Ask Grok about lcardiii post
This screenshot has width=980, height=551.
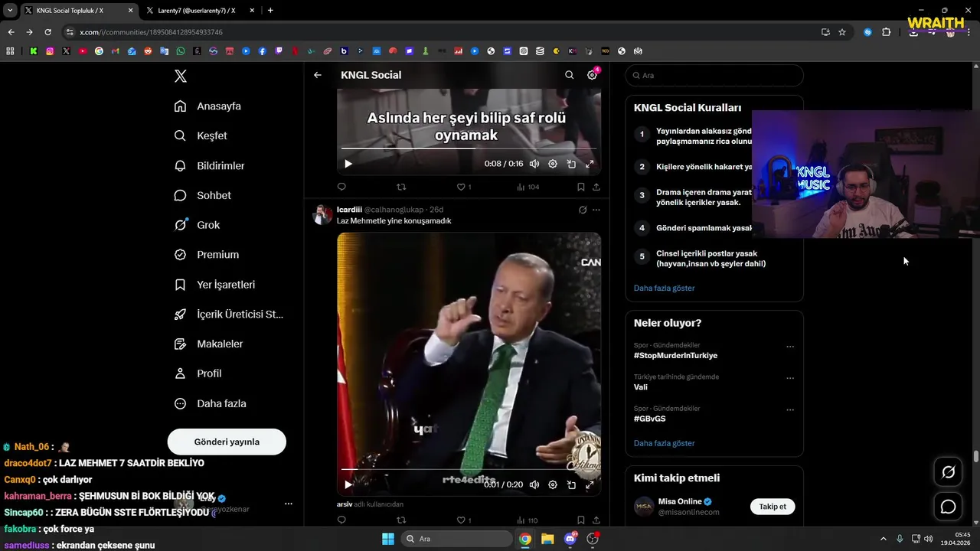(x=583, y=210)
